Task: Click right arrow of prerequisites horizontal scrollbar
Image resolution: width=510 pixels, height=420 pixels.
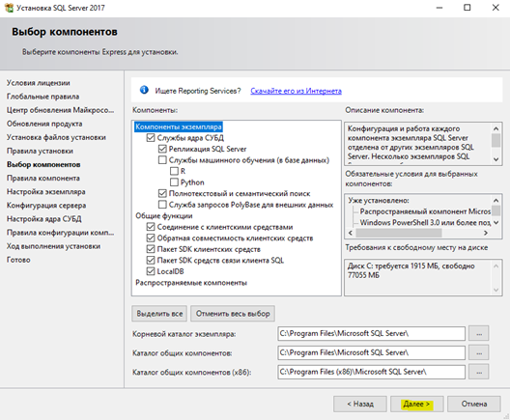Action: click(486, 233)
